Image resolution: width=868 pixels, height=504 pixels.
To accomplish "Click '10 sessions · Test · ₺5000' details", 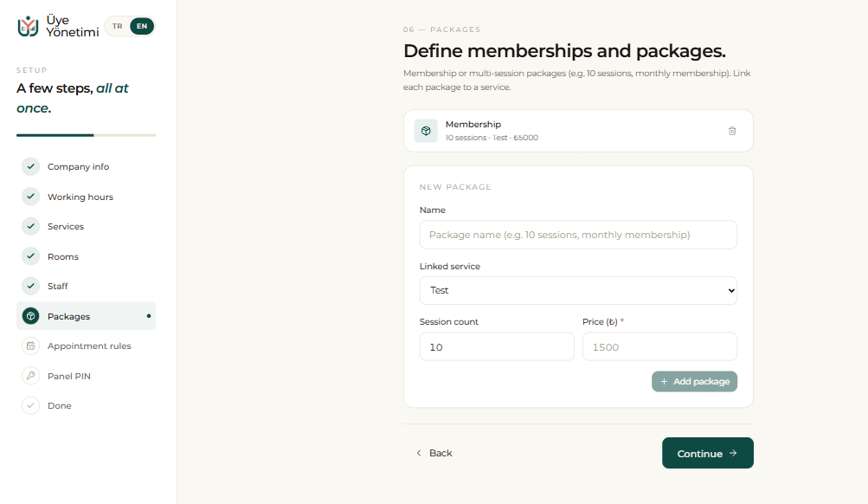I will click(x=492, y=138).
